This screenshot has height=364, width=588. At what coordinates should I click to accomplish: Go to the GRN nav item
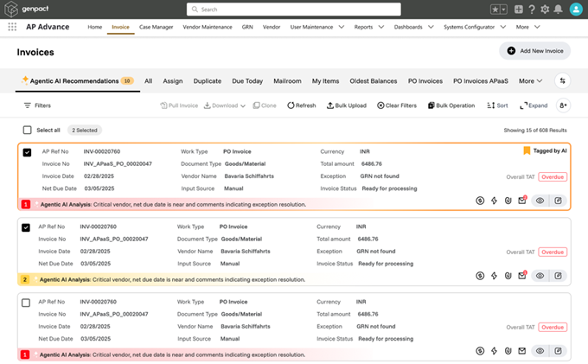click(x=247, y=27)
